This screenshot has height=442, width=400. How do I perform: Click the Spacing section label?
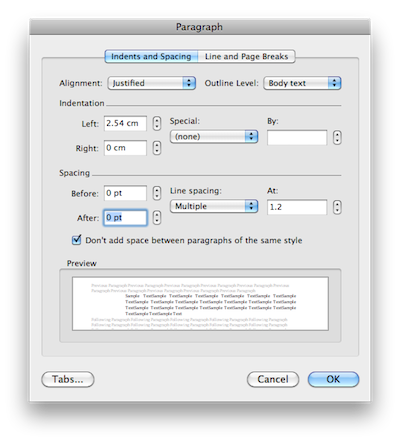[74, 173]
